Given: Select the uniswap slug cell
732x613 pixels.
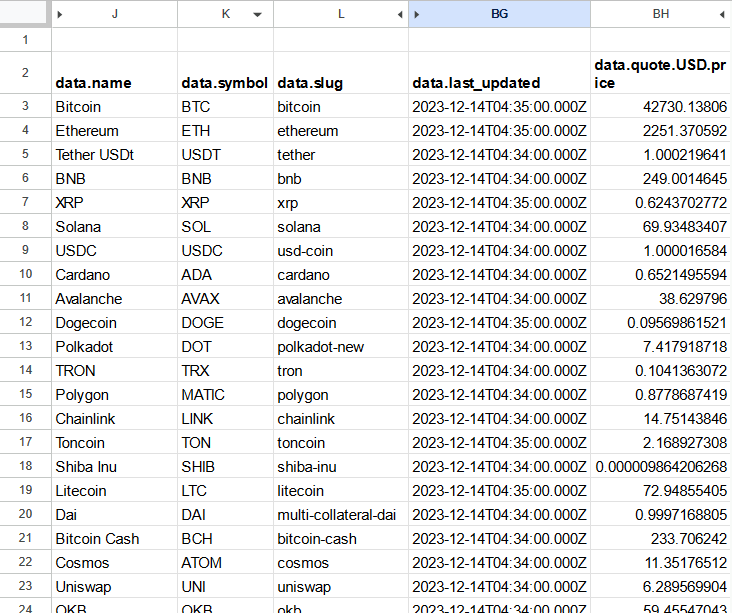Looking at the screenshot, I should pyautogui.click(x=341, y=587).
